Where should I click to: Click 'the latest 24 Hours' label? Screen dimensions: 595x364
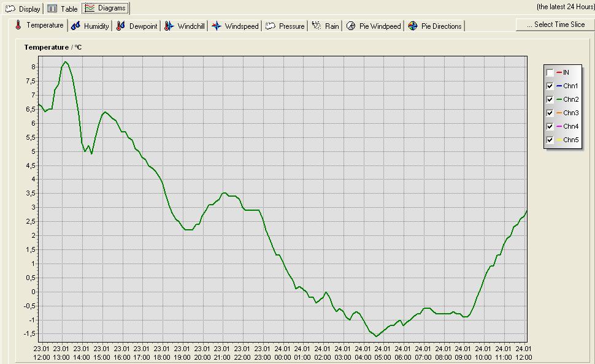pos(565,7)
